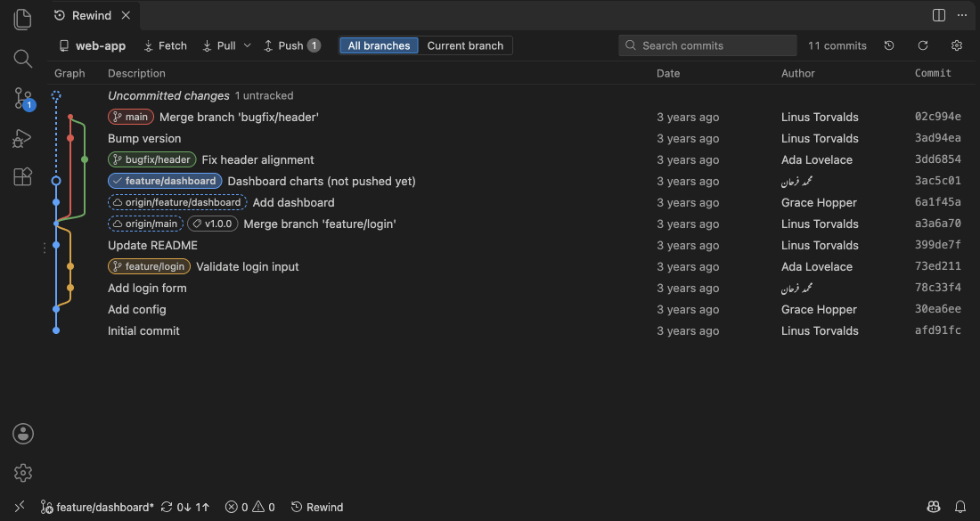
Task: Select the Rewind editor tab
Action: (93, 16)
